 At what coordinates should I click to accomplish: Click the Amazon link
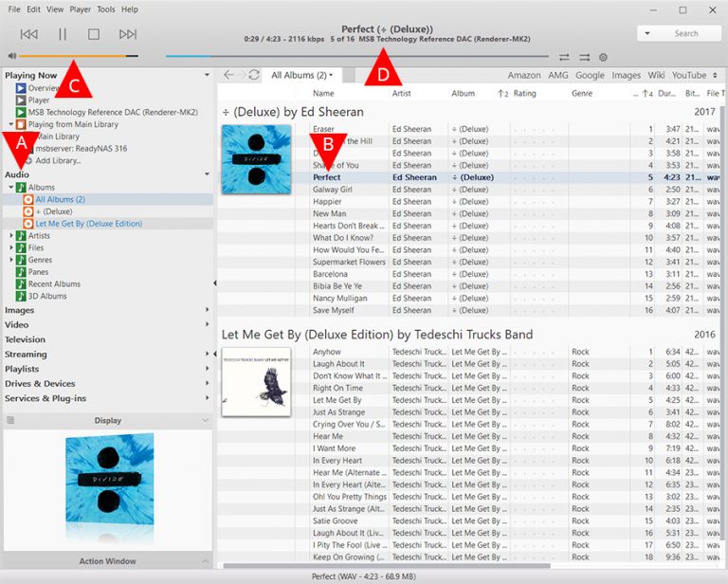pyautogui.click(x=524, y=75)
